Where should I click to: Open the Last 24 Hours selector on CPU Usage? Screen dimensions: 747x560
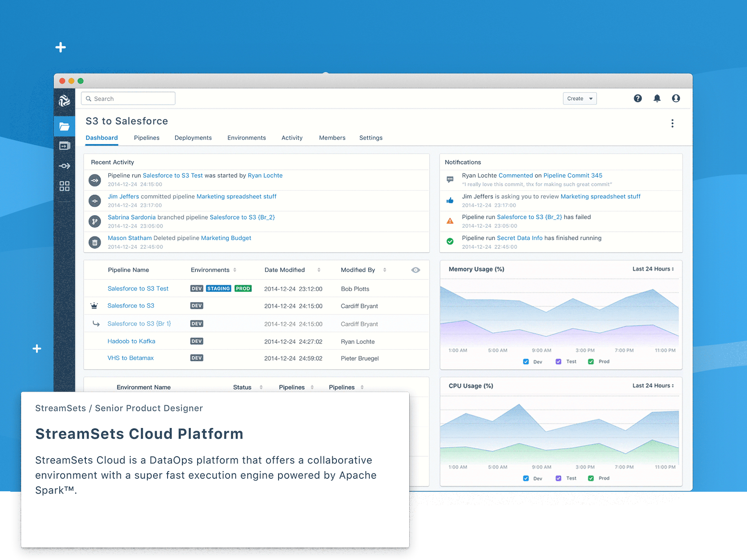click(x=654, y=385)
